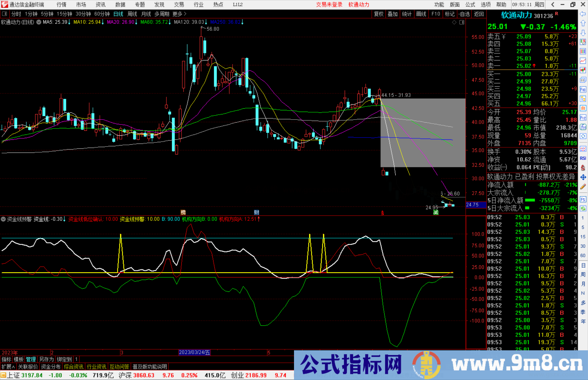Click the 2023/03/24 date marker on timeline
Viewport: 588px width, 380px height.
coord(194,352)
